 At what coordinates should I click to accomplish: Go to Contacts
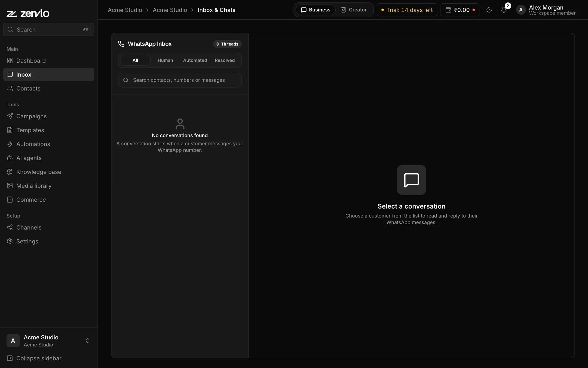(x=49, y=88)
